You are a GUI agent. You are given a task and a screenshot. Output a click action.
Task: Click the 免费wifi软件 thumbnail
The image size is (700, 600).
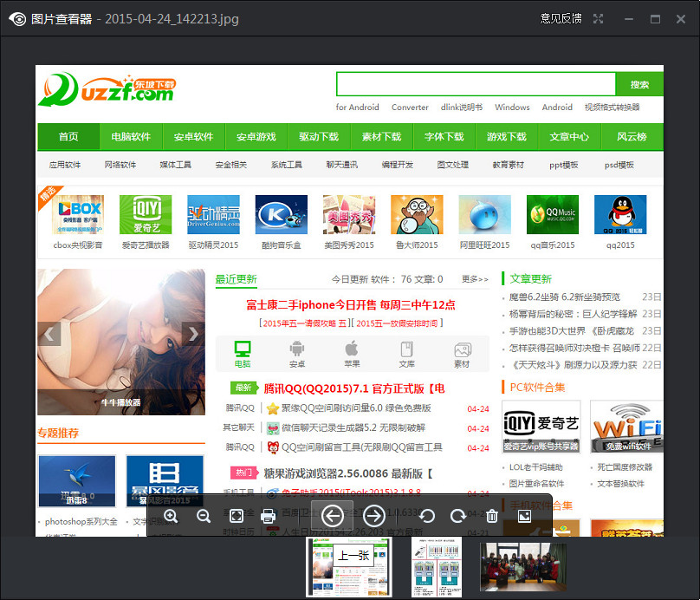pyautogui.click(x=626, y=427)
